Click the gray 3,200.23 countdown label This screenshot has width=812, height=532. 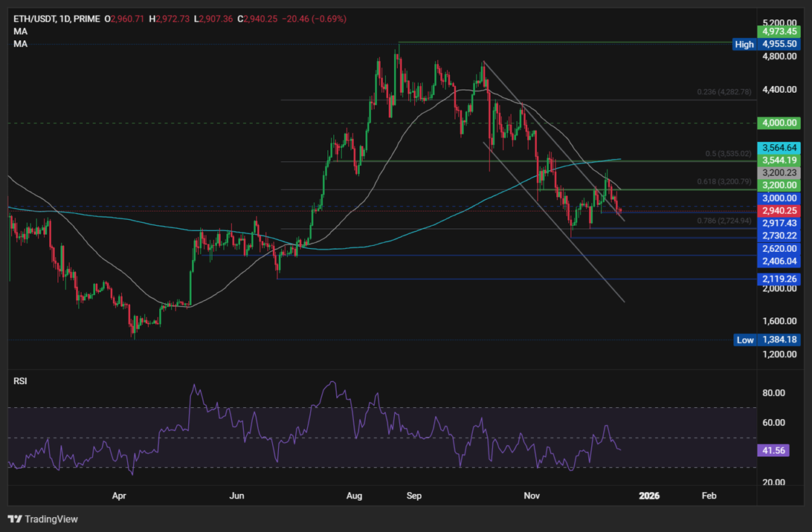tap(779, 172)
